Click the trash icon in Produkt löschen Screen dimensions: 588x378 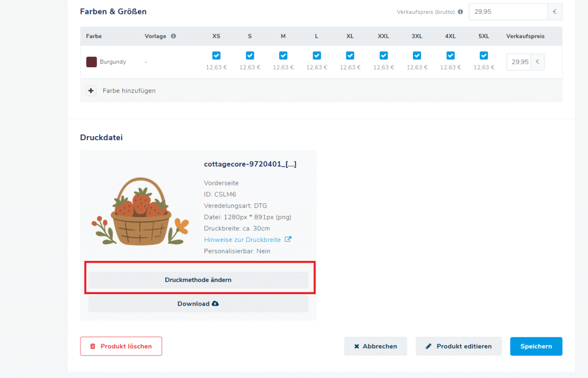pyautogui.click(x=92, y=346)
